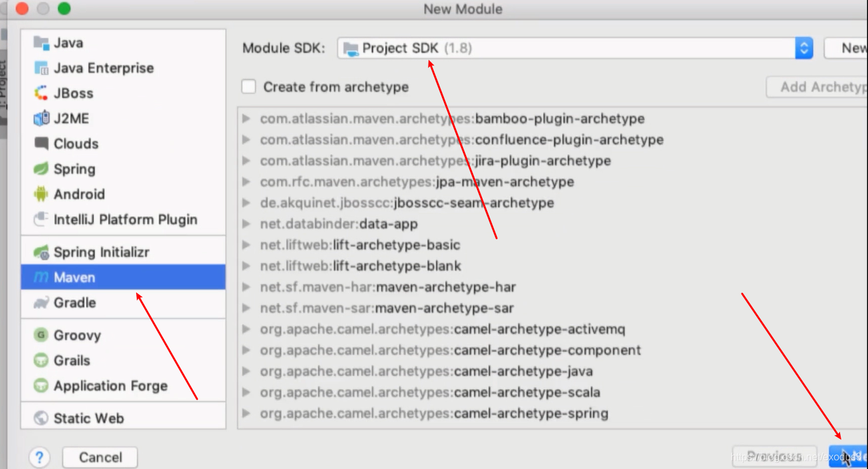Click the J2ME icon

(41, 119)
